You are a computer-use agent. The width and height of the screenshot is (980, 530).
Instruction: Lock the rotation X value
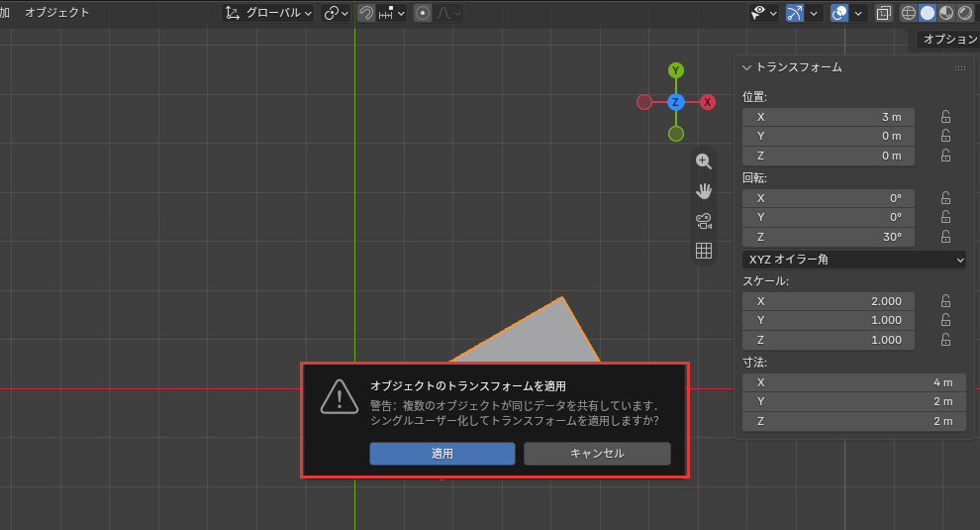click(945, 198)
